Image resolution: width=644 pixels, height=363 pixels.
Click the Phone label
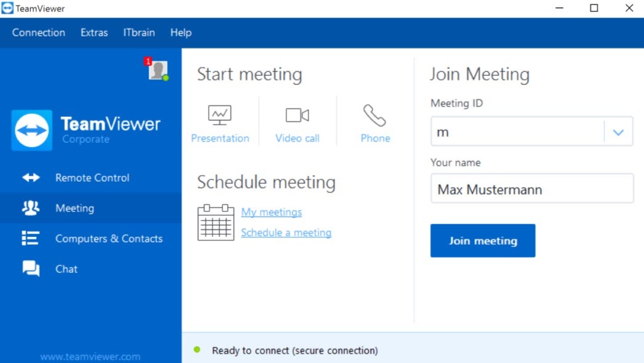375,138
